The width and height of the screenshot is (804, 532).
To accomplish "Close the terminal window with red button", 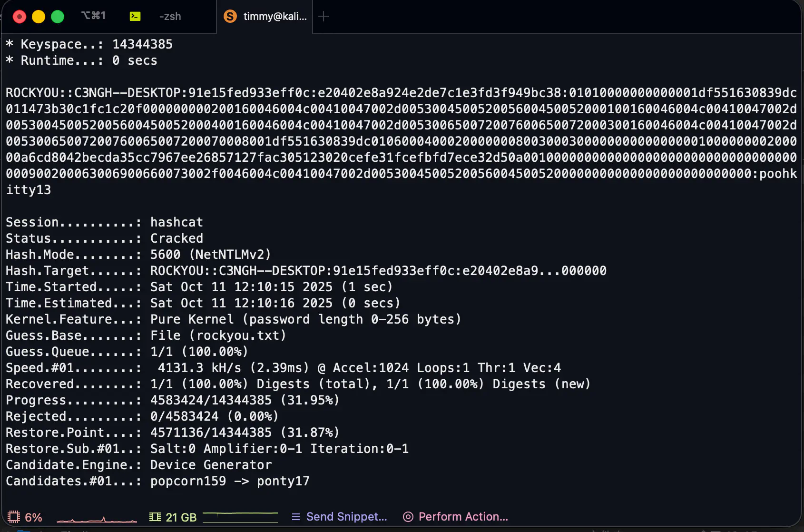I will coord(20,17).
